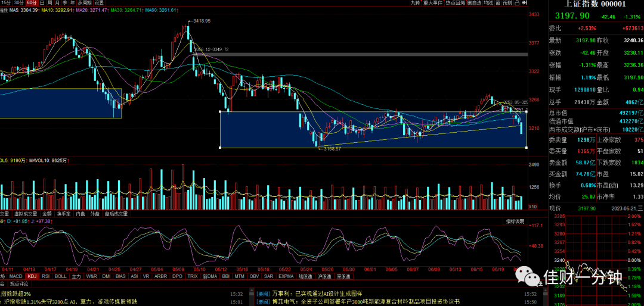Select the 60分 period tab
Image resolution: width=644 pixels, height=306 pixels.
pyautogui.click(x=32, y=2)
